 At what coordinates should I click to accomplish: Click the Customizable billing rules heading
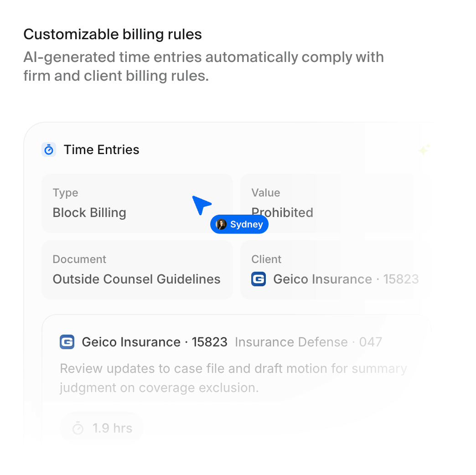113,34
